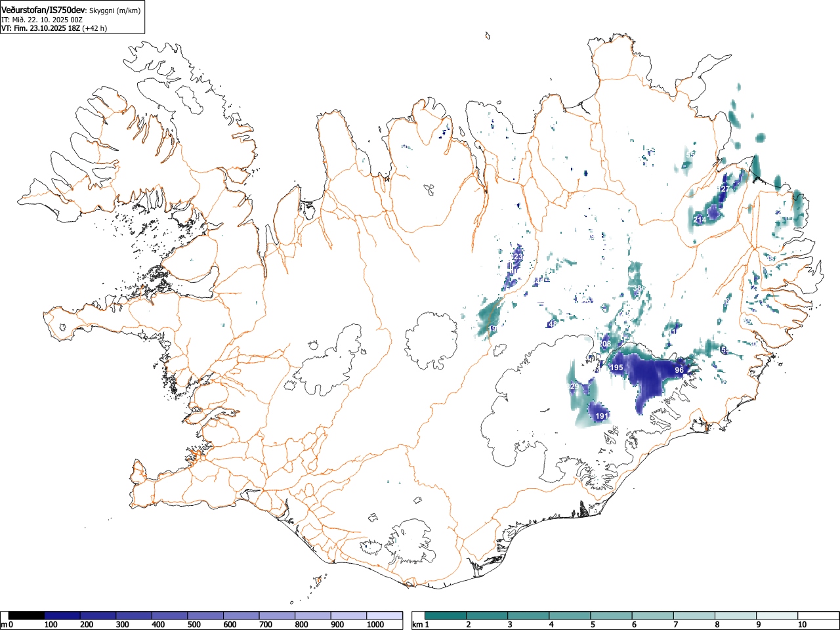This screenshot has height=630, width=840.
Task: Click the 127 visibility value in the northeast
Action: tap(724, 189)
